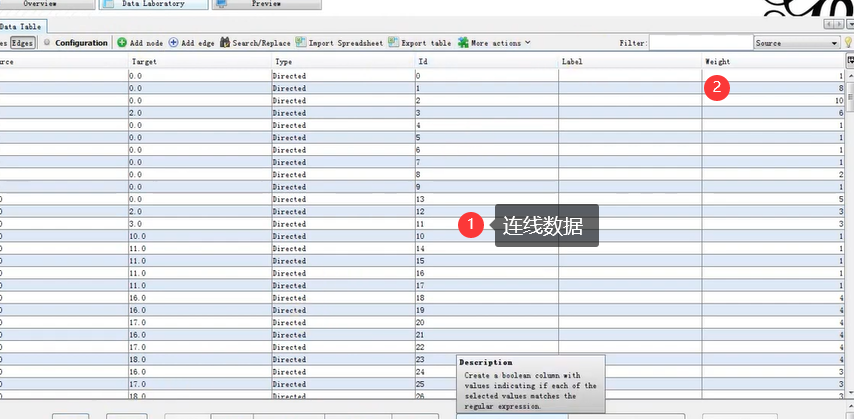
Task: Open the Search/Replace tool
Action: tap(255, 43)
